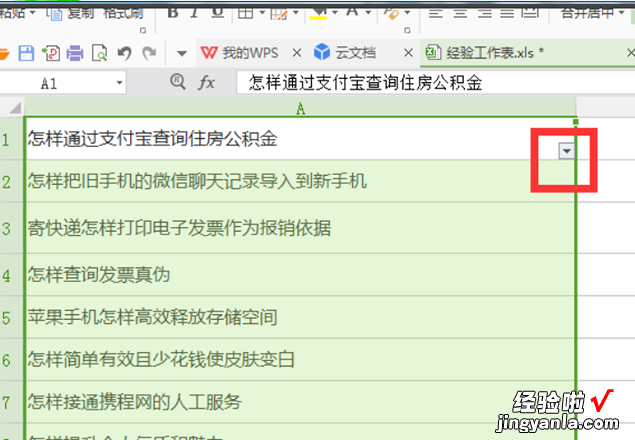Click the formula bar text field

click(435, 83)
